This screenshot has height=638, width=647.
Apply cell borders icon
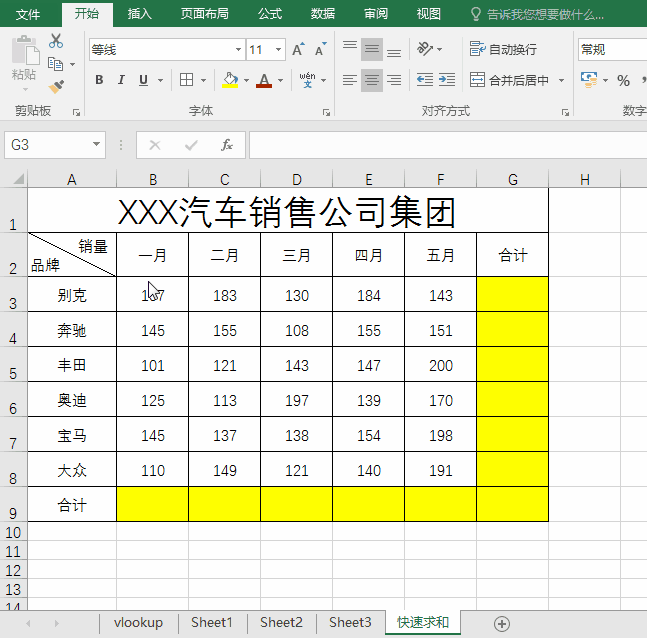point(187,80)
